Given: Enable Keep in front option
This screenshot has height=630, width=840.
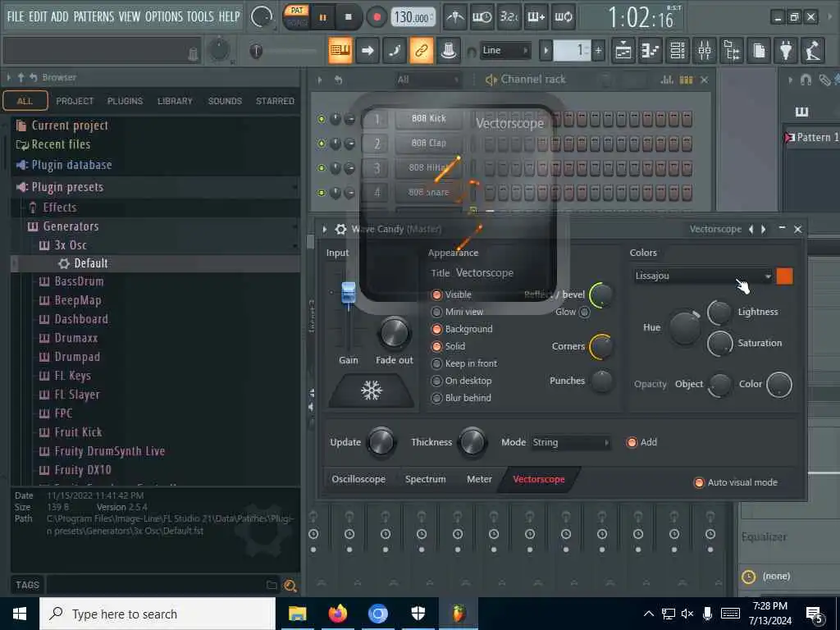Looking at the screenshot, I should [436, 363].
